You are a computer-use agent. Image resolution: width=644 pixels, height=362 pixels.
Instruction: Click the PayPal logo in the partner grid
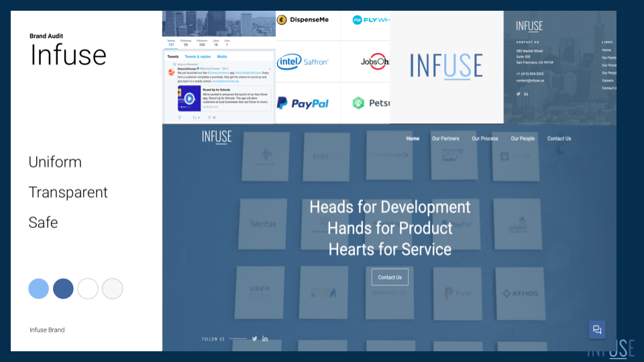coord(303,103)
